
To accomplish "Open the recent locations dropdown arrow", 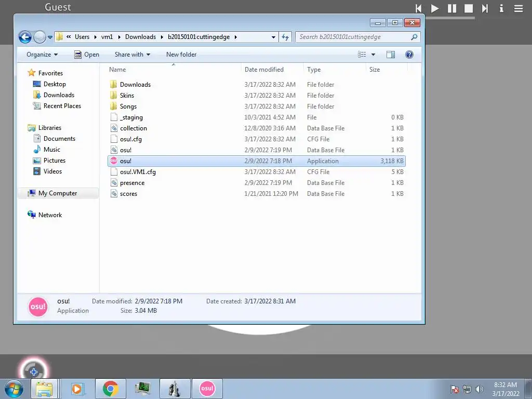I will pos(50,37).
